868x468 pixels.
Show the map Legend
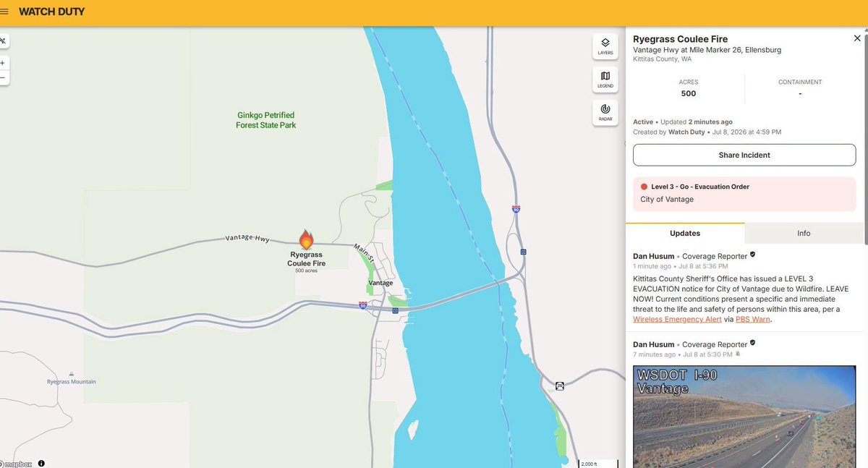(x=605, y=80)
